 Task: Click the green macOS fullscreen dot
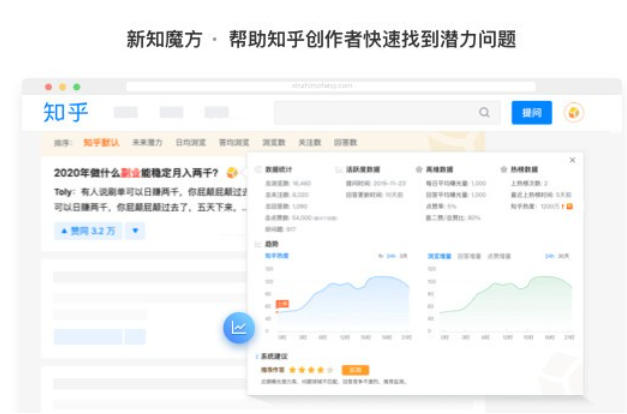click(77, 87)
